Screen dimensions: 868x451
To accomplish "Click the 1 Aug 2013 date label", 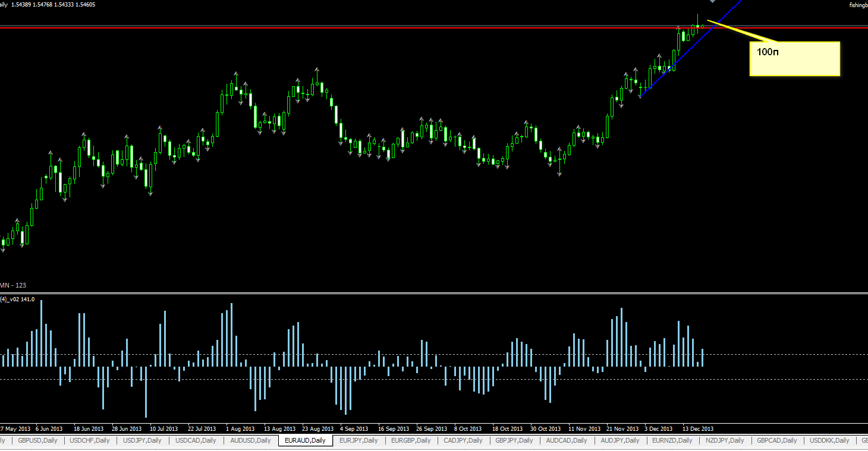I will pos(240,428).
